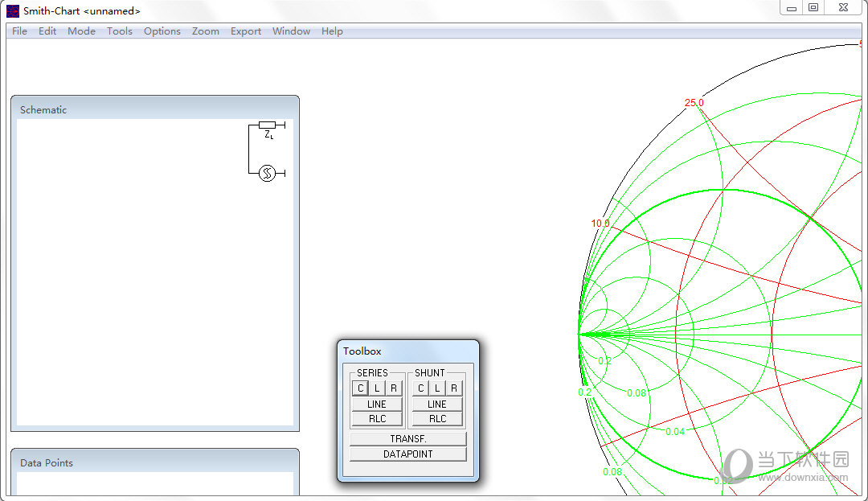Open the Tools menu
Screen dimensions: 868x501
tap(120, 31)
